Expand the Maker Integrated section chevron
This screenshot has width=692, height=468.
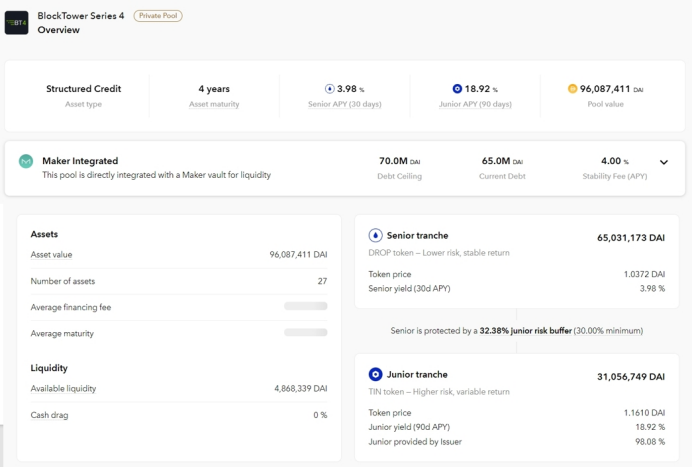pyautogui.click(x=663, y=162)
